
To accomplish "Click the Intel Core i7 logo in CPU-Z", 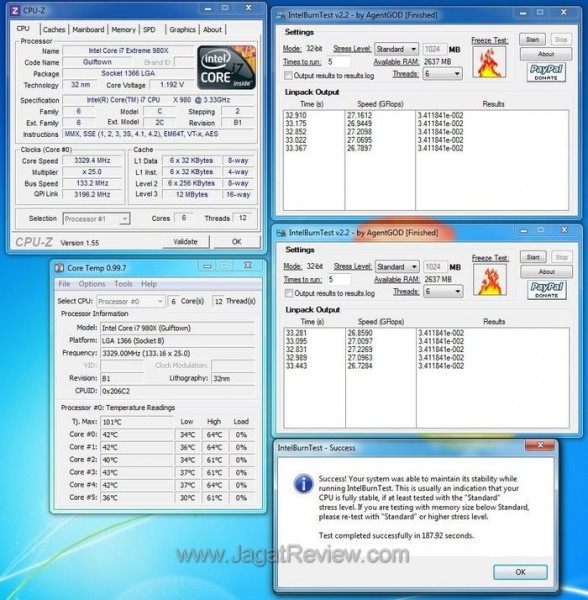I will point(226,67).
